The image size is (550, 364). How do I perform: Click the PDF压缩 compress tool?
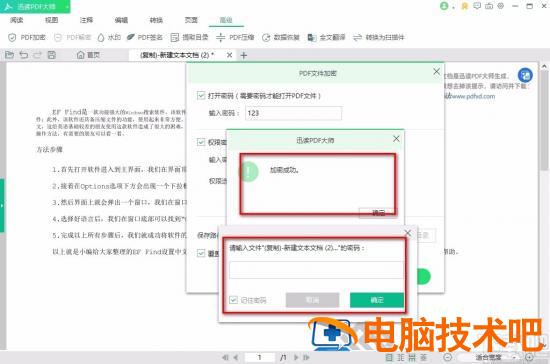(x=235, y=37)
